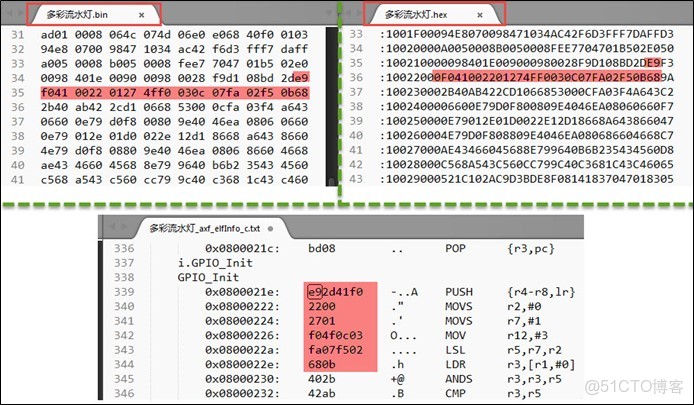Click opcode 2701 on line 341
This screenshot has width=694, height=405.
point(322,321)
